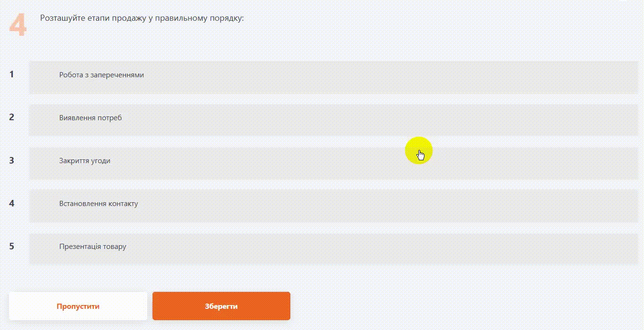Click the "Презентація товару" stage row
Image resolution: width=644 pixels, height=330 pixels.
93,247
